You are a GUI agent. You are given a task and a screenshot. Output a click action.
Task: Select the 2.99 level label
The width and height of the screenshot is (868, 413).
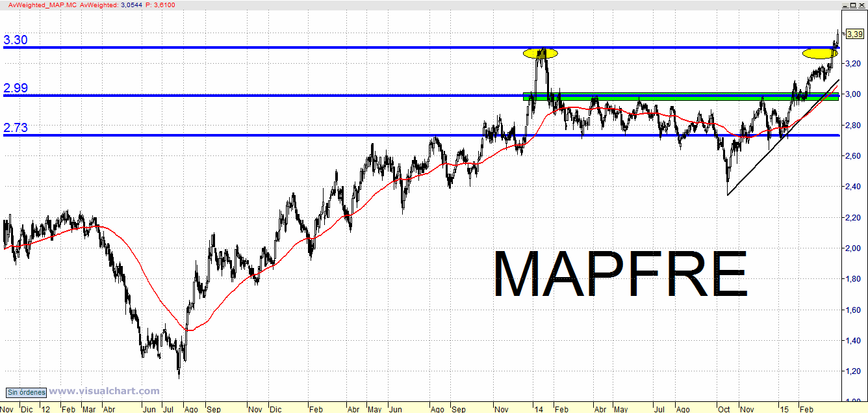pyautogui.click(x=15, y=88)
